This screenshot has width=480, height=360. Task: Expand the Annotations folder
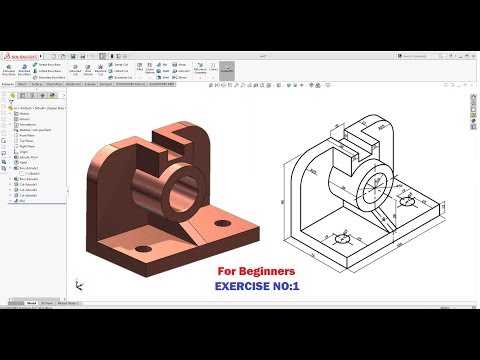click(10, 125)
